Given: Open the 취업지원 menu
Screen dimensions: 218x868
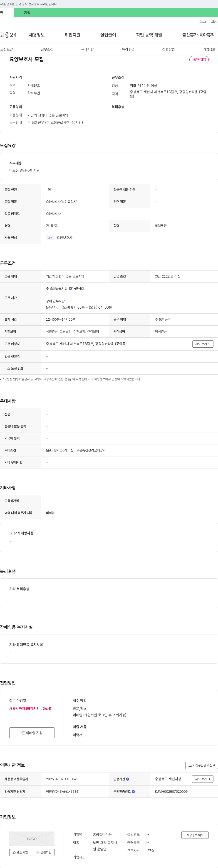Looking at the screenshot, I should [x=73, y=35].
